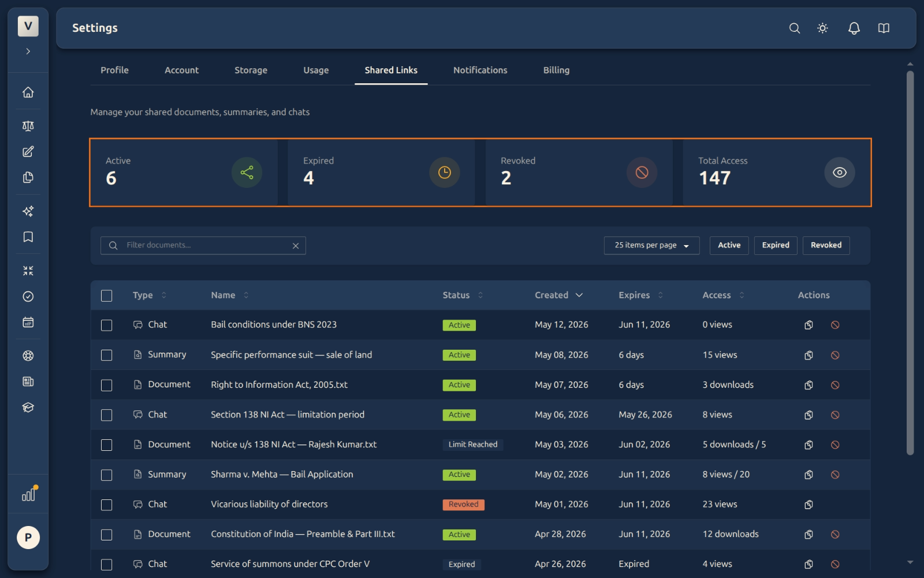The height and width of the screenshot is (578, 924).
Task: Click the page vertical scrollbar thumb
Action: click(x=910, y=263)
